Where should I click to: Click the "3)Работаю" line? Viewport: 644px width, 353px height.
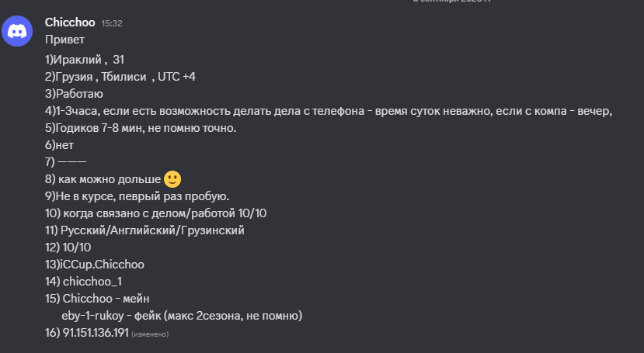coord(74,94)
